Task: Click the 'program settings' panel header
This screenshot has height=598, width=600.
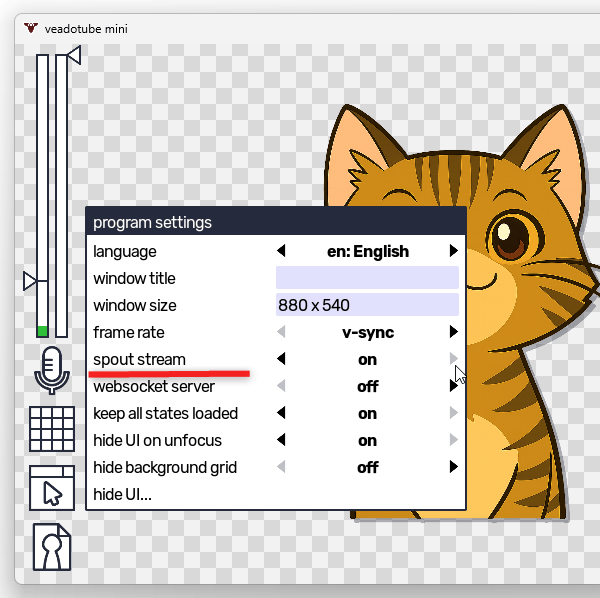Action: point(276,222)
